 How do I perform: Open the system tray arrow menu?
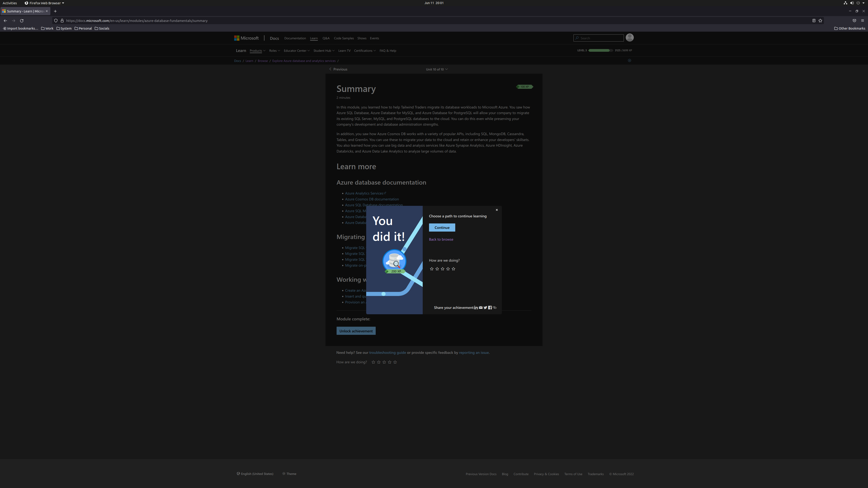(864, 3)
